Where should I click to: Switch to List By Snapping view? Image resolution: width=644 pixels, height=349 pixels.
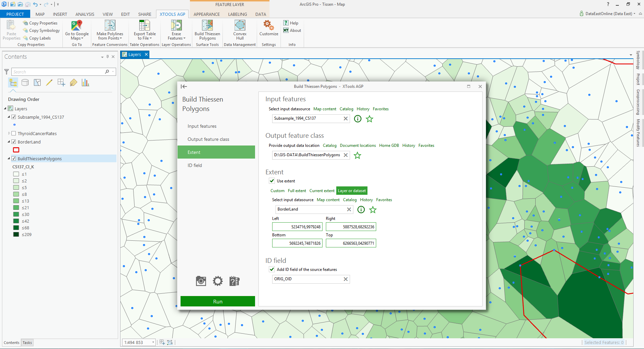click(61, 82)
